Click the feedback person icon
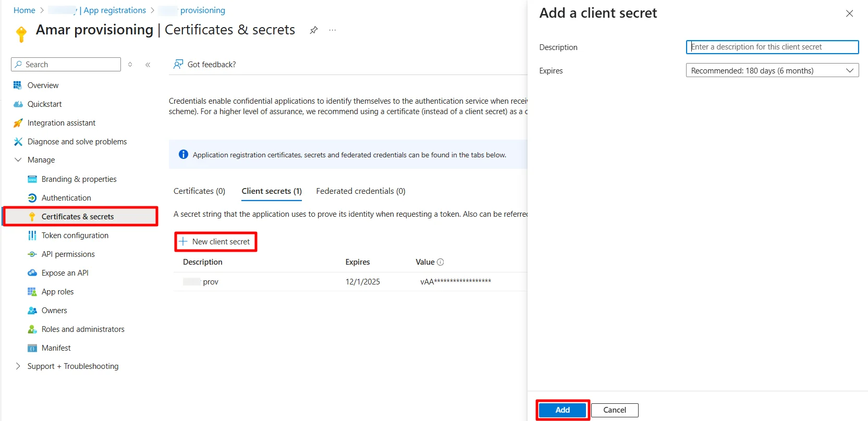Viewport: 868px width, 421px height. [178, 64]
